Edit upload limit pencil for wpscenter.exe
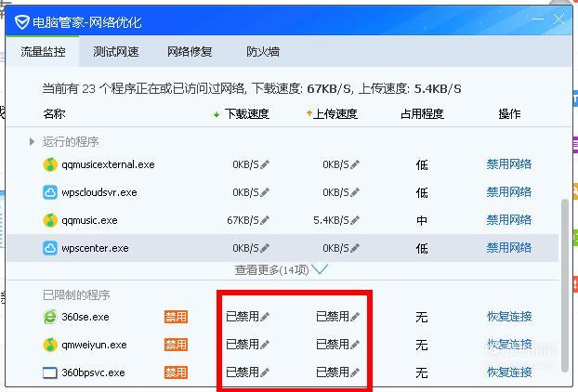The image size is (578, 392). pyautogui.click(x=355, y=248)
